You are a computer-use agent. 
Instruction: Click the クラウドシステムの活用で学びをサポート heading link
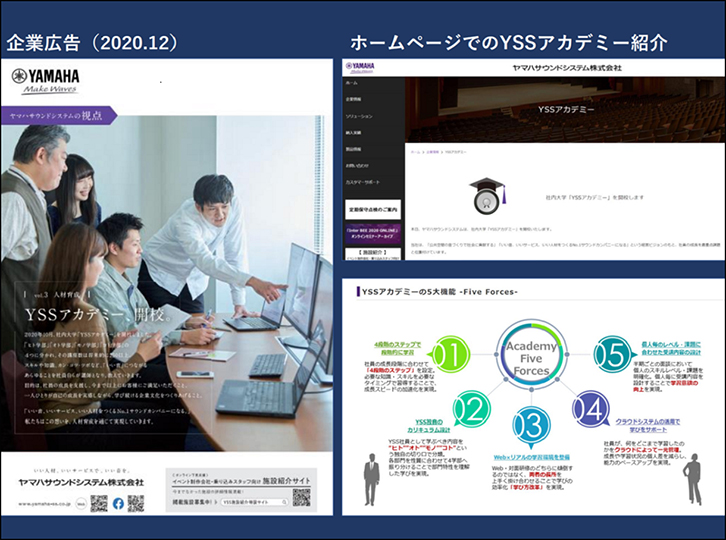click(x=648, y=425)
